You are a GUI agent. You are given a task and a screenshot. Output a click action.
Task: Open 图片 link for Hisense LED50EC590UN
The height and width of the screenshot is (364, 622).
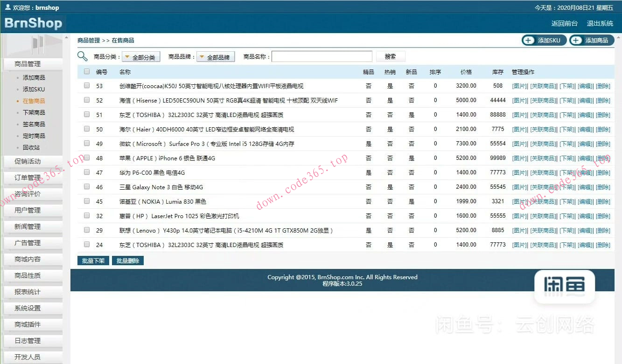519,100
